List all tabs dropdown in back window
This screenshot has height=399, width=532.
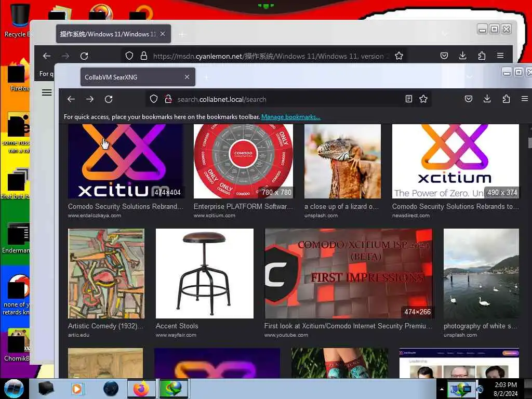(x=445, y=34)
